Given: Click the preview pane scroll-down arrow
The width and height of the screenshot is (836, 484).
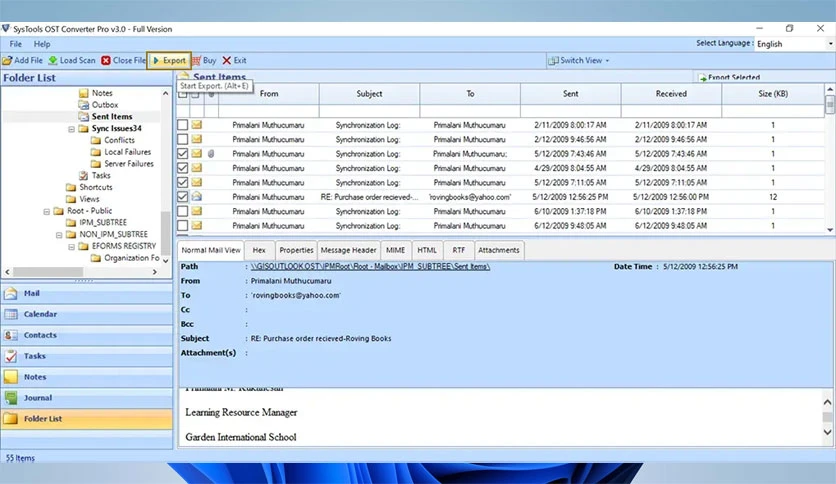Looking at the screenshot, I should [827, 432].
